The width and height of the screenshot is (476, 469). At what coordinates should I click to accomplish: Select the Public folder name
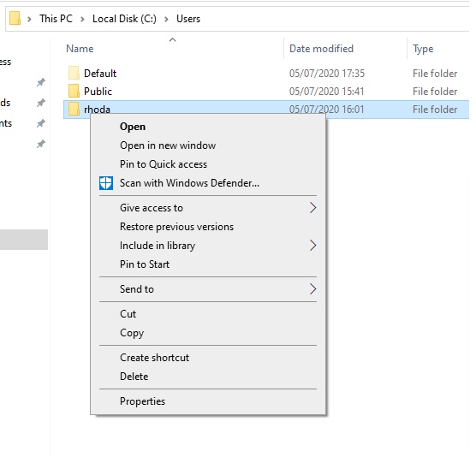click(x=98, y=92)
